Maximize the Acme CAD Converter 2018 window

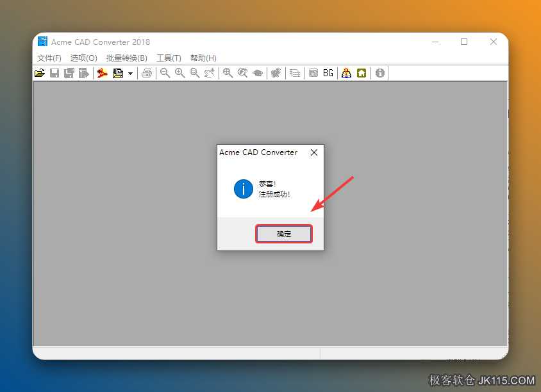pos(464,42)
